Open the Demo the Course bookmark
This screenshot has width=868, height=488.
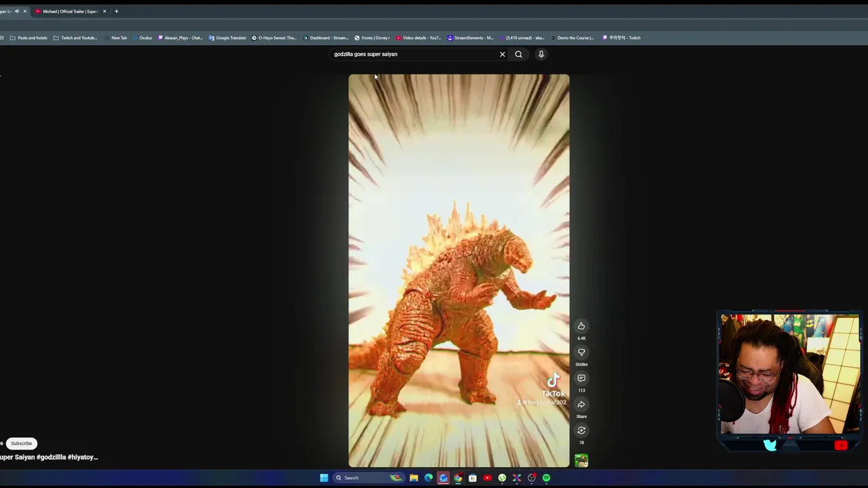pos(572,38)
